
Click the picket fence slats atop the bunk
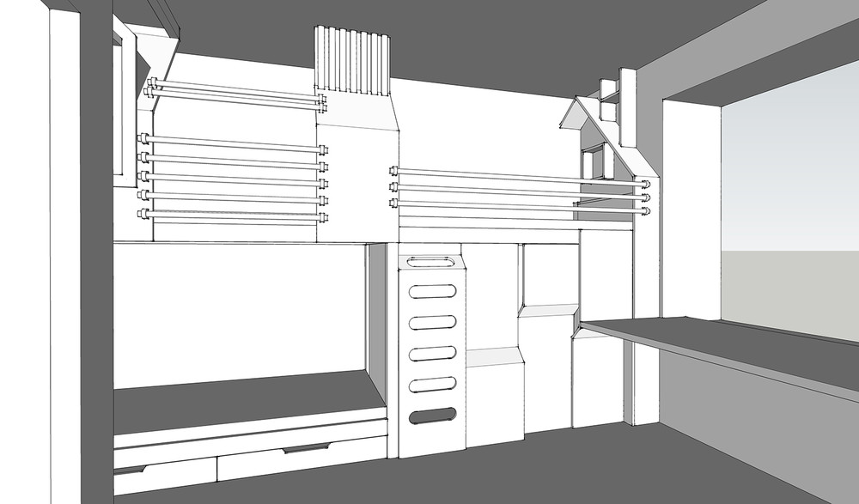tap(353, 60)
